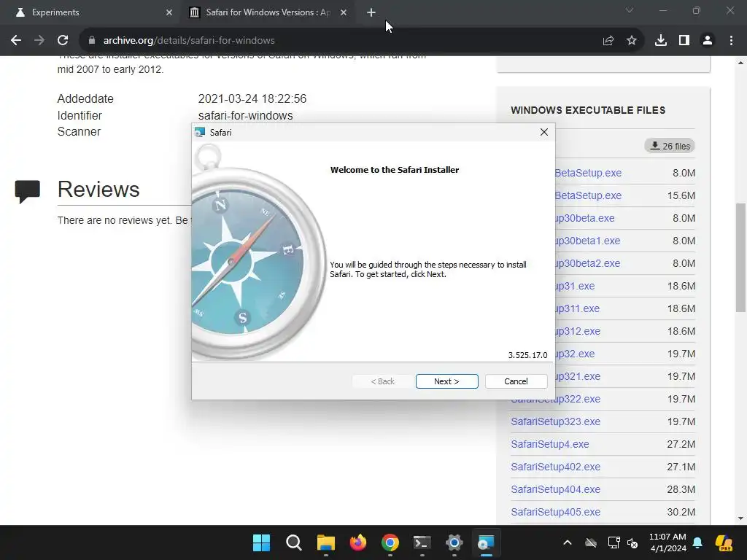Open taskbar Search
Image resolution: width=747 pixels, height=560 pixels.
pos(293,542)
